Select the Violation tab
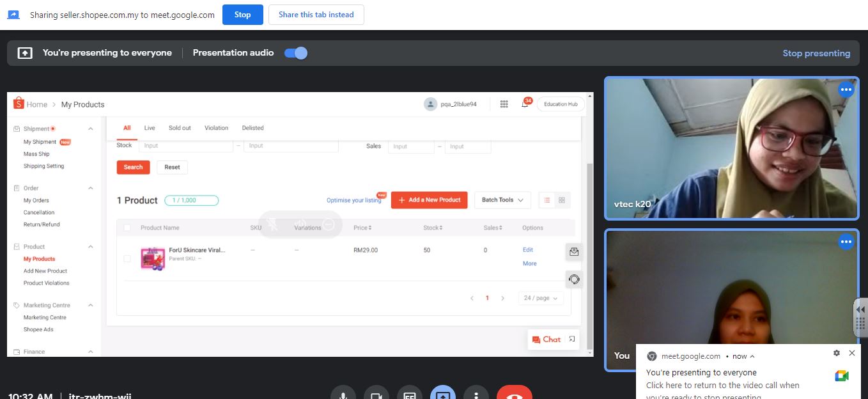868x399 pixels. pyautogui.click(x=216, y=128)
